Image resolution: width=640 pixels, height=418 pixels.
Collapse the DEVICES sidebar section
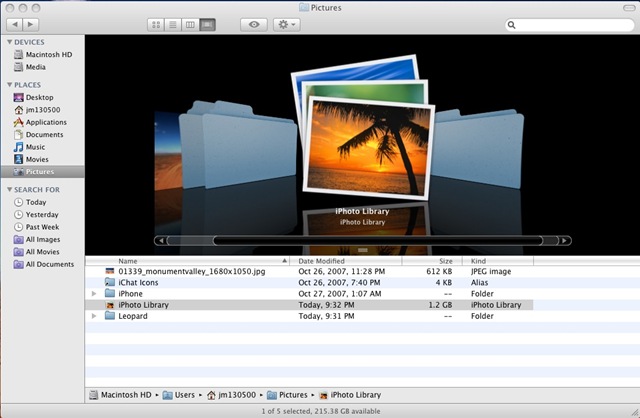coord(9,42)
